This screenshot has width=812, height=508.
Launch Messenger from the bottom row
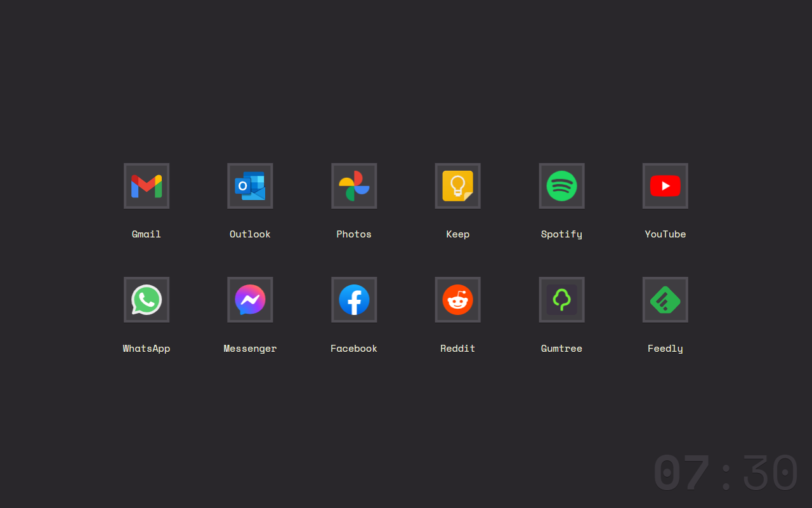click(250, 299)
